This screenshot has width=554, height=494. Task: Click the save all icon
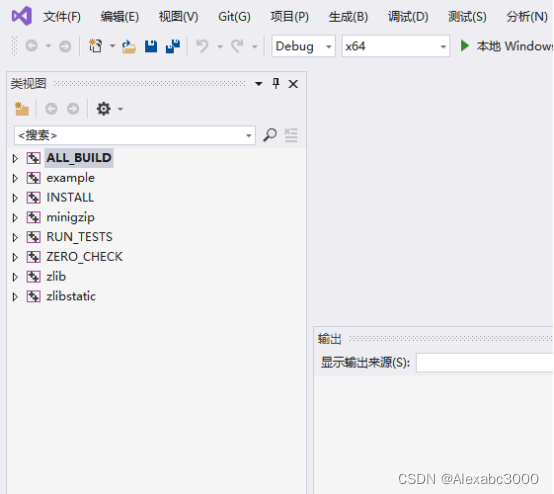173,46
